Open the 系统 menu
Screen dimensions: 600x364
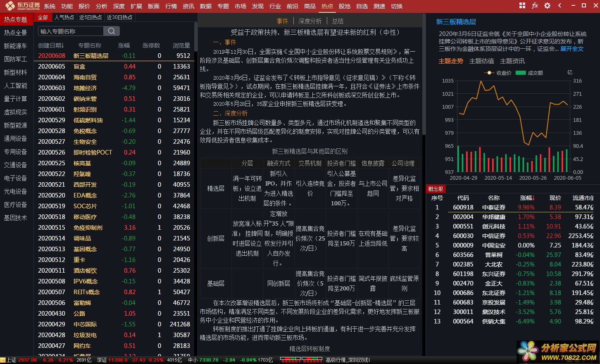coord(50,6)
